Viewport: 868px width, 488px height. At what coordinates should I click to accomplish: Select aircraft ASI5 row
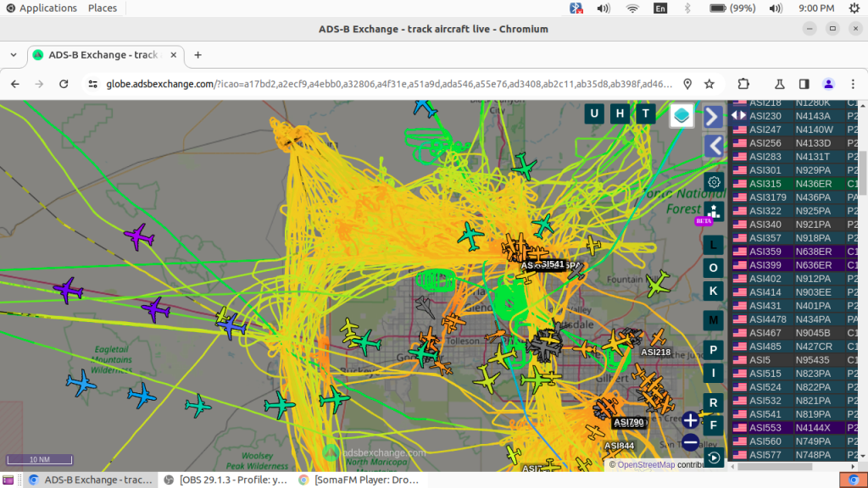pos(795,360)
